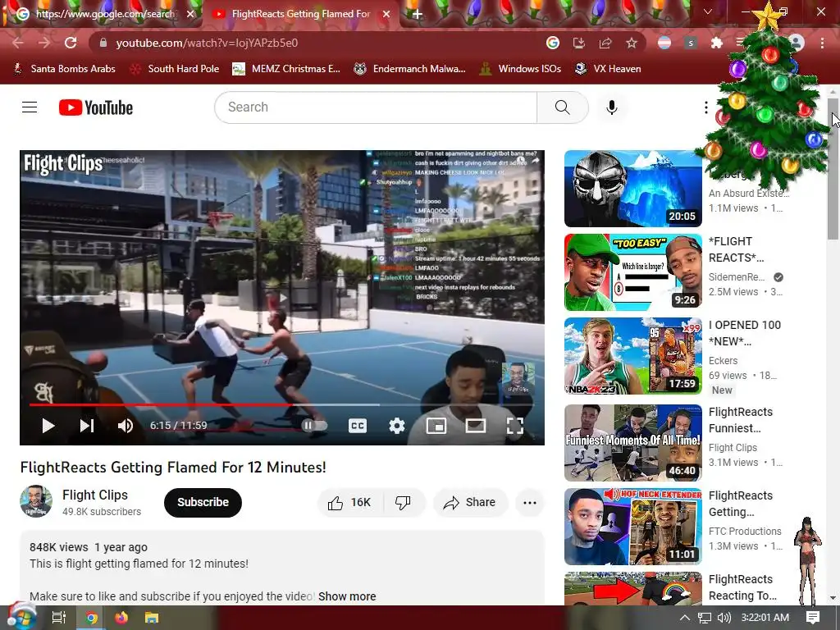Open the 11:01 FTC Productions thumbnail
Screen dimensions: 840x630
632,527
